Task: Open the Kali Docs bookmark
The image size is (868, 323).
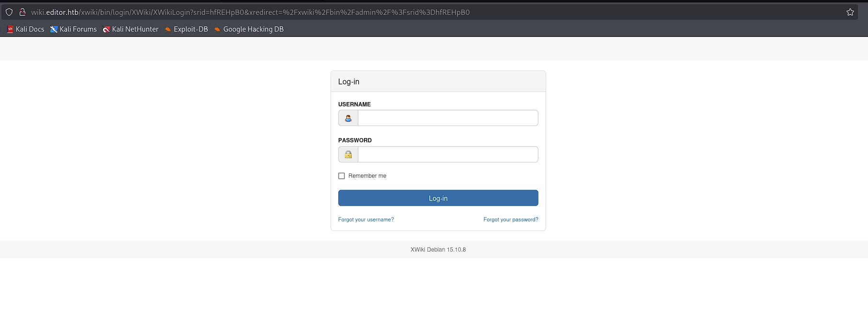Action: (26, 29)
